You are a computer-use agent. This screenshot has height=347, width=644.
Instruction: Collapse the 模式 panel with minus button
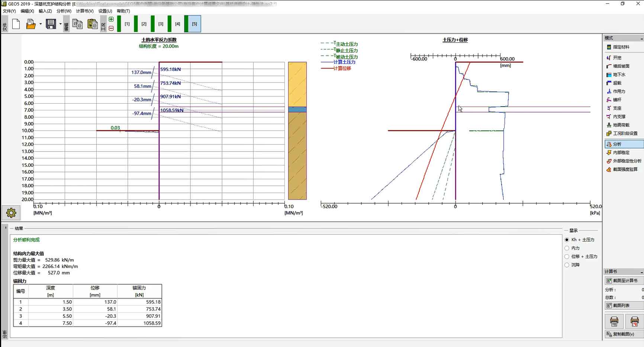pyautogui.click(x=641, y=38)
